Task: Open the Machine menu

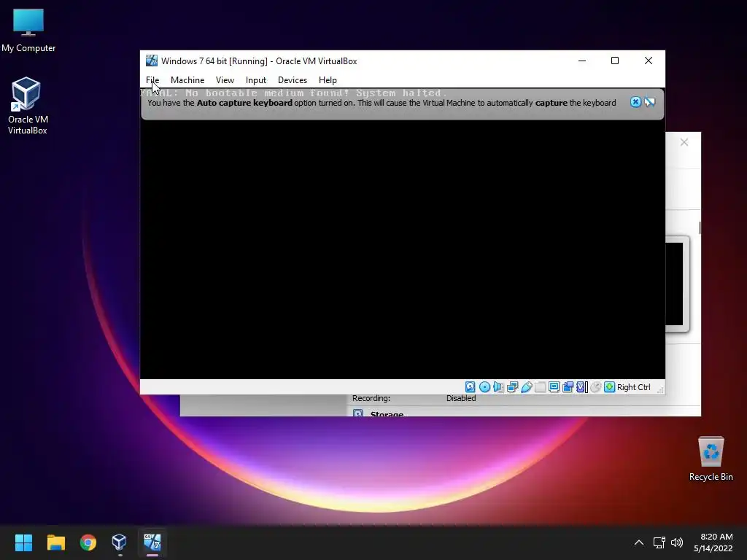Action: pyautogui.click(x=187, y=80)
